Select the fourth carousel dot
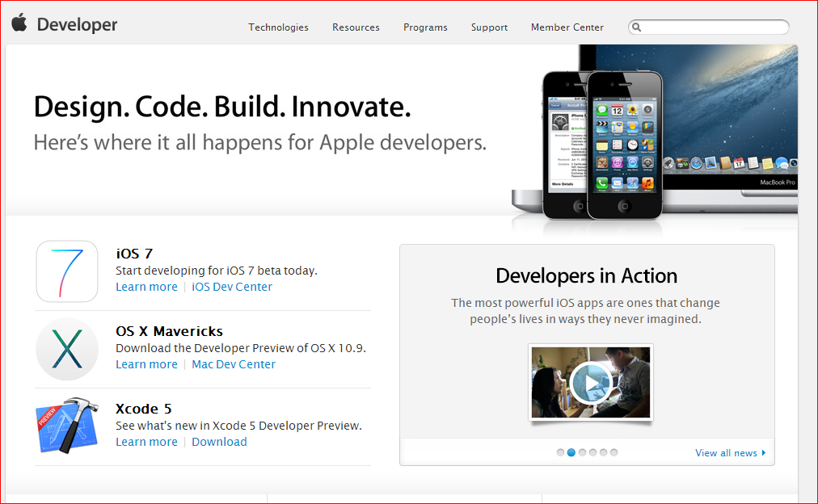The width and height of the screenshot is (818, 504). pos(592,452)
